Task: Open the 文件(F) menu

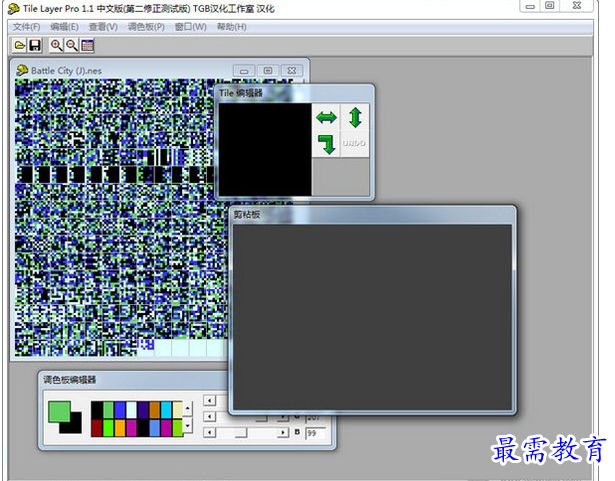Action: pos(27,27)
